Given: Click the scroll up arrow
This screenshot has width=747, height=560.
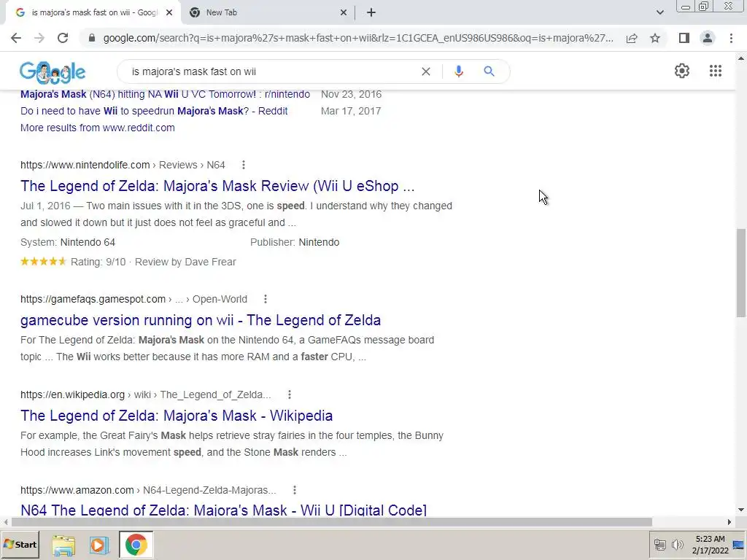Looking at the screenshot, I should click(741, 58).
